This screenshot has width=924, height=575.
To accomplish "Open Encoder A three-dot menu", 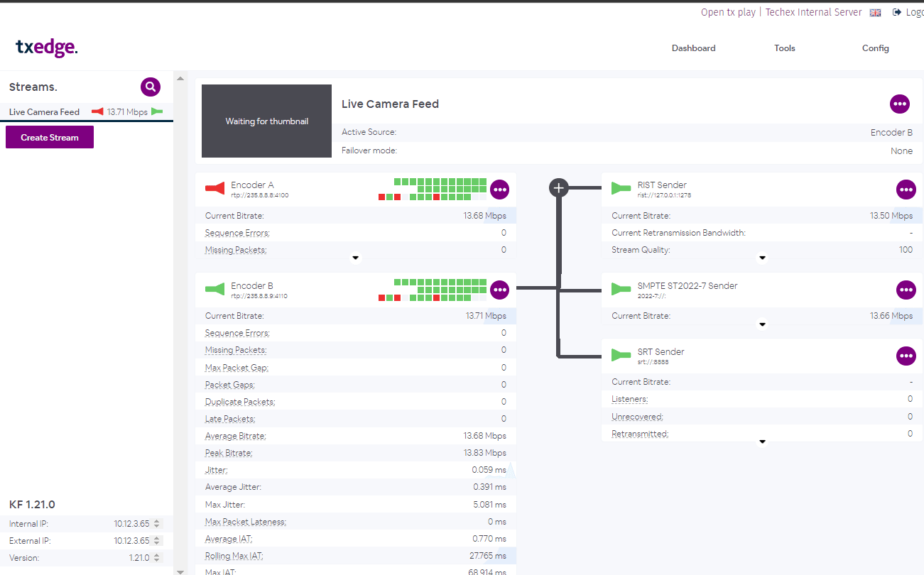I will [x=499, y=190].
